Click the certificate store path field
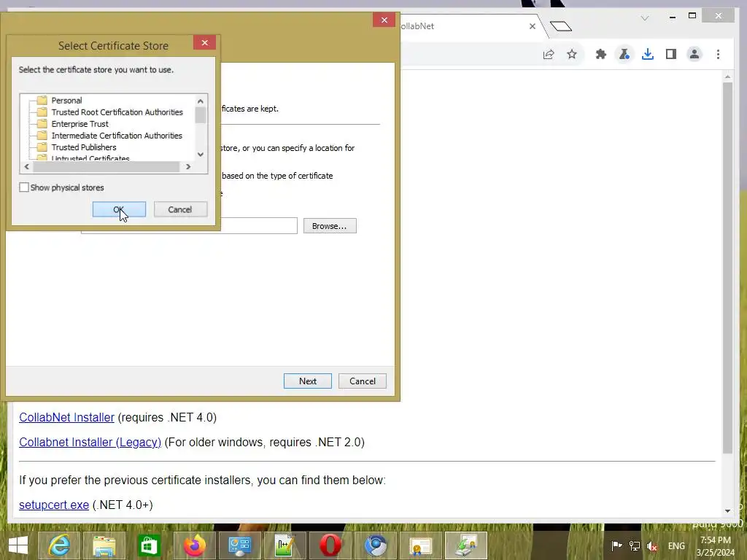The image size is (747, 560). point(258,226)
